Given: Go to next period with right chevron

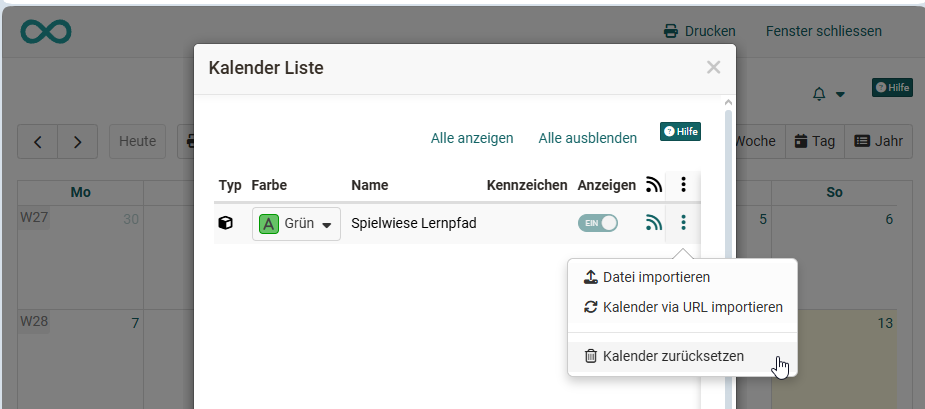Looking at the screenshot, I should (77, 142).
